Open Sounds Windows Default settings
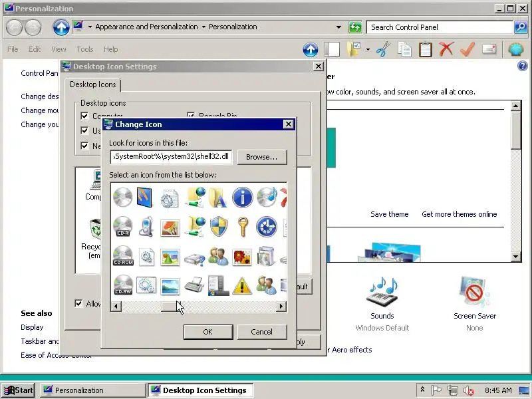The image size is (532, 399). point(382,304)
